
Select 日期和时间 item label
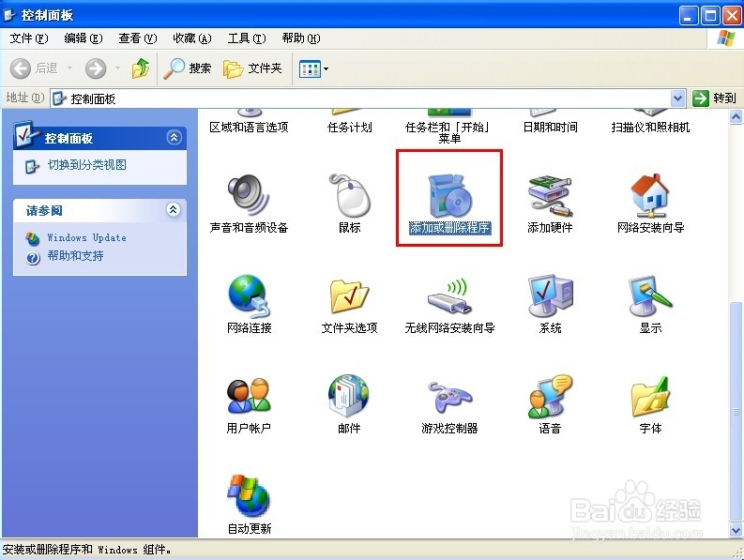click(550, 128)
